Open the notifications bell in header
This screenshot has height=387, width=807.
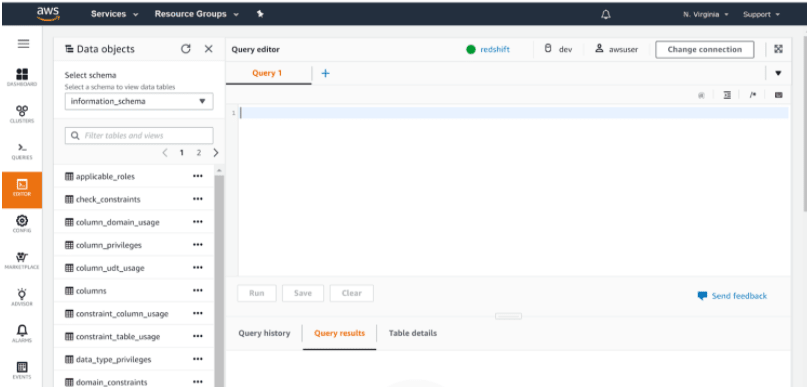click(x=606, y=15)
